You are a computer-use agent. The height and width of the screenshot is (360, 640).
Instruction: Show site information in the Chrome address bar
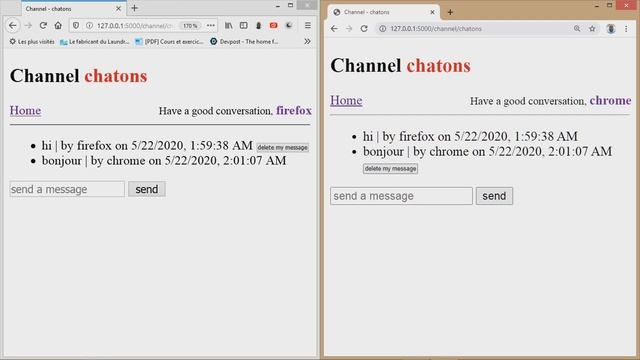click(382, 29)
